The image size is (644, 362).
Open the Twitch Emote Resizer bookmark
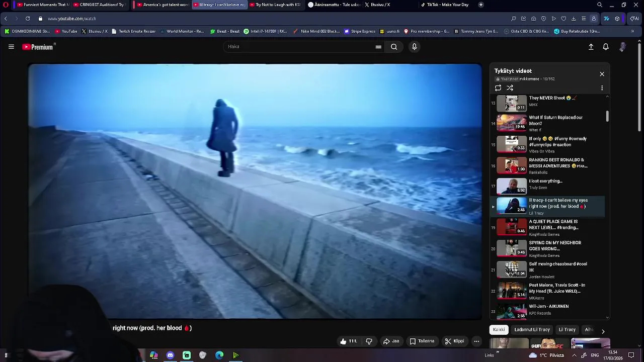point(134,31)
